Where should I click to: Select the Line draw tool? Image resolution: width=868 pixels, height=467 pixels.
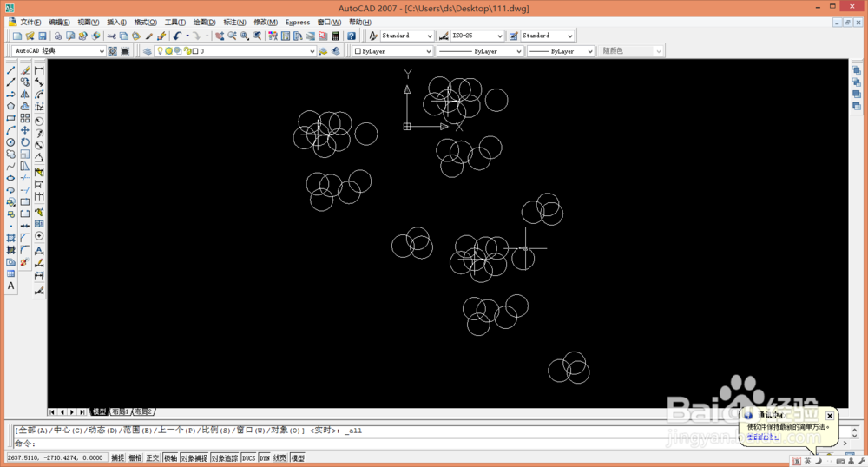(x=10, y=70)
